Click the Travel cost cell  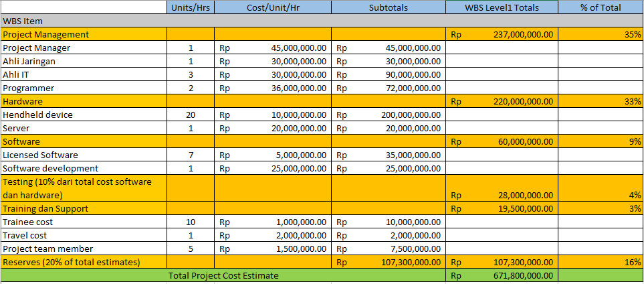[x=84, y=235]
